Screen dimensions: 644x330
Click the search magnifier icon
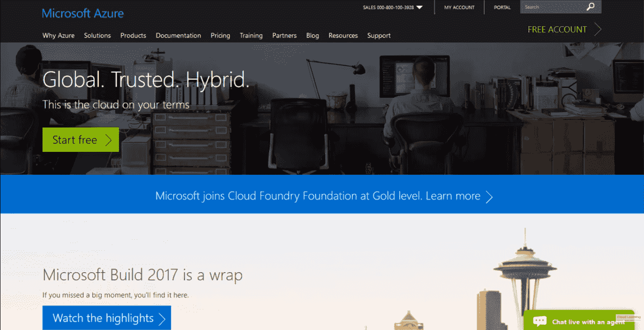tap(591, 7)
